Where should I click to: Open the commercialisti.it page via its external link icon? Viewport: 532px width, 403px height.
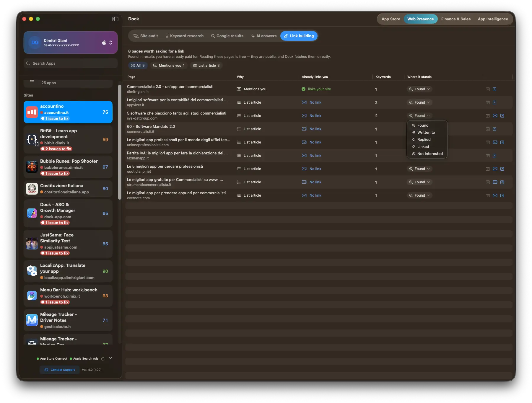(x=494, y=129)
